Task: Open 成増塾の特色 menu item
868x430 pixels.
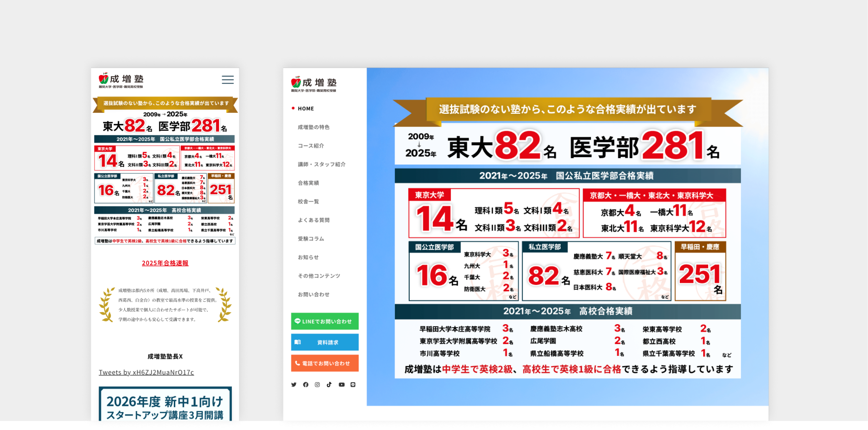Action: [x=313, y=127]
